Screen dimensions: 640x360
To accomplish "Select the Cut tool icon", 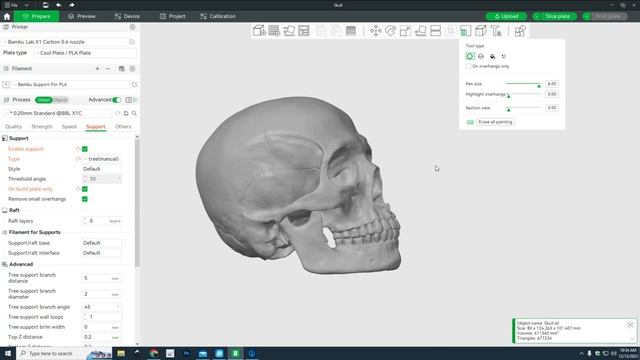I will (x=436, y=31).
